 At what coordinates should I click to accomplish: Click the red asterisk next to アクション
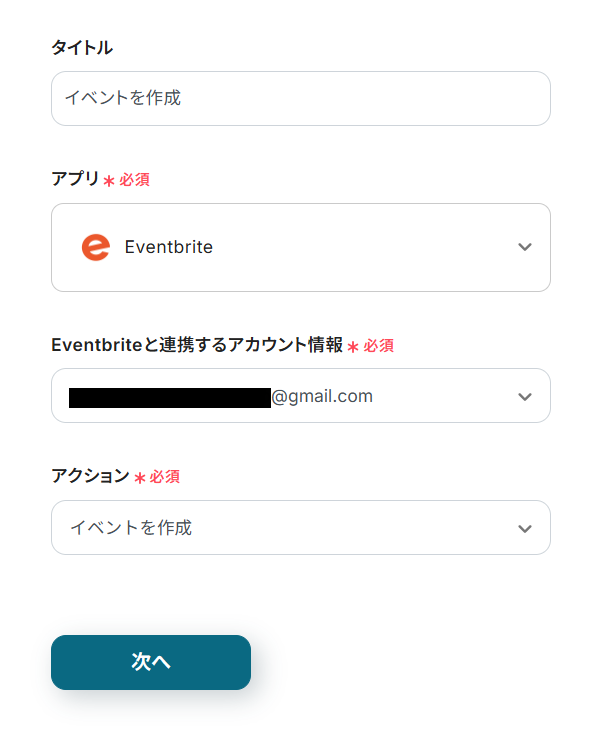(139, 478)
